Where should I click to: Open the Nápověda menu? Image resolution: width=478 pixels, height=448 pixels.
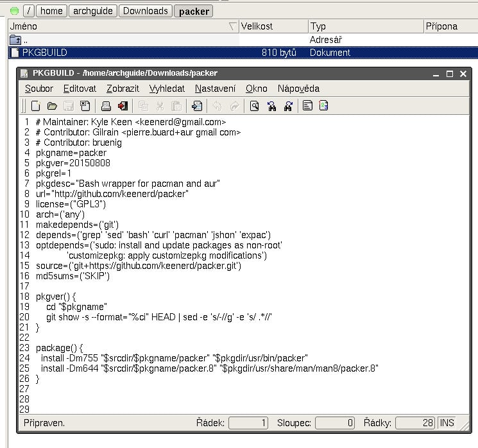pyautogui.click(x=298, y=89)
